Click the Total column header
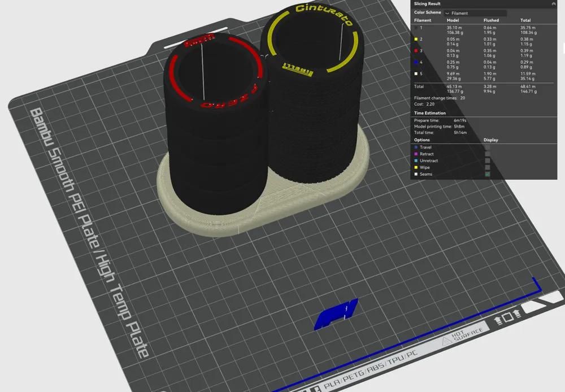The height and width of the screenshot is (392, 565). point(525,20)
